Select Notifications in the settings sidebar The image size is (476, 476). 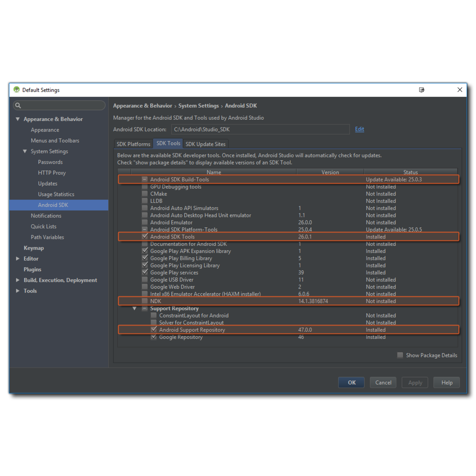(x=46, y=216)
